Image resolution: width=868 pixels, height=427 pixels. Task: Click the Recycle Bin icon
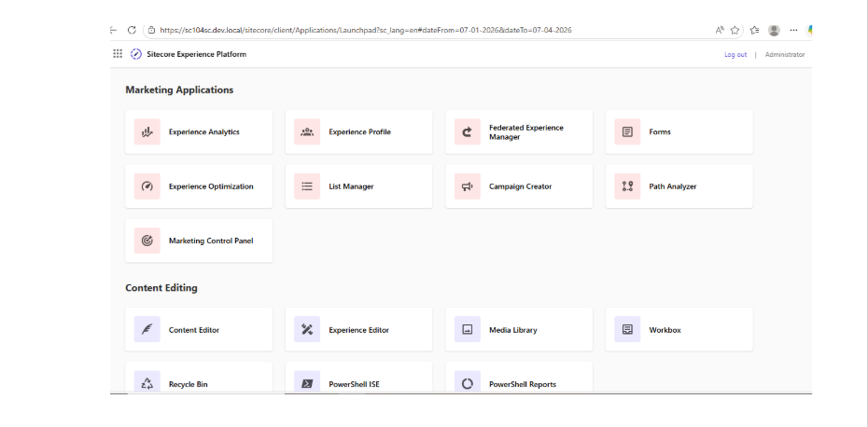click(147, 382)
